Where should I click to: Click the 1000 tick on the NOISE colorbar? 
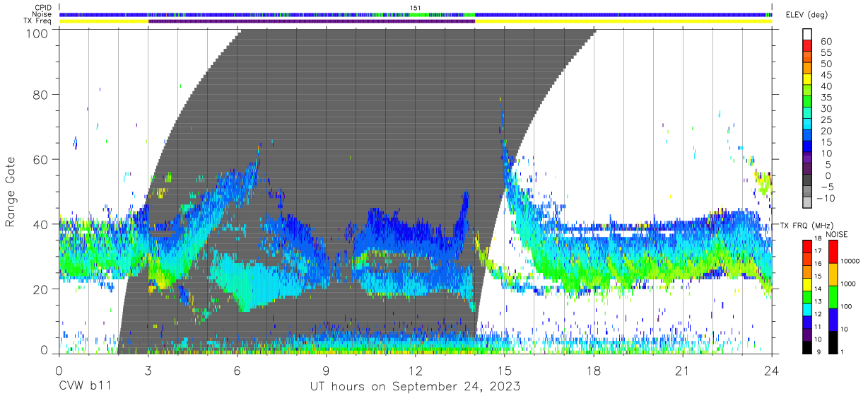click(848, 283)
